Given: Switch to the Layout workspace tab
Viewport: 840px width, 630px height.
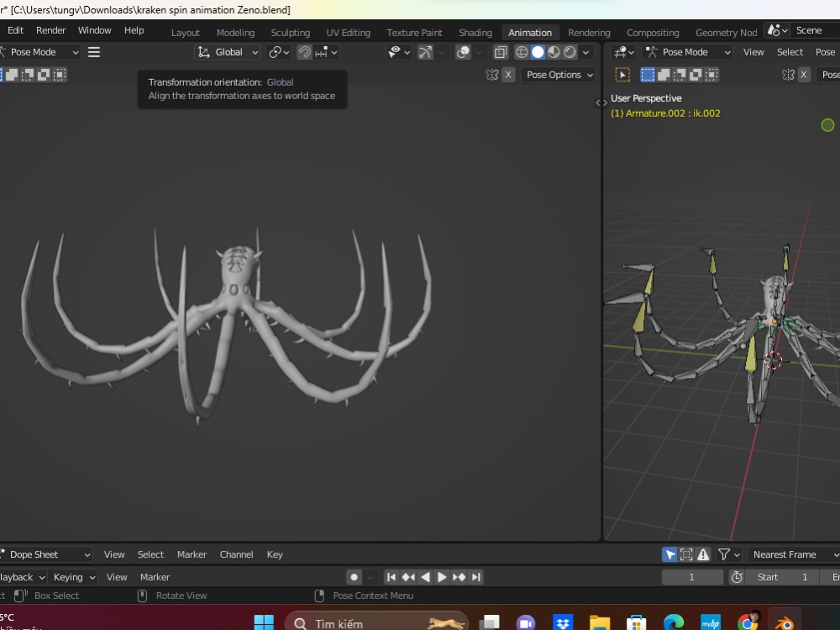Looking at the screenshot, I should (186, 33).
